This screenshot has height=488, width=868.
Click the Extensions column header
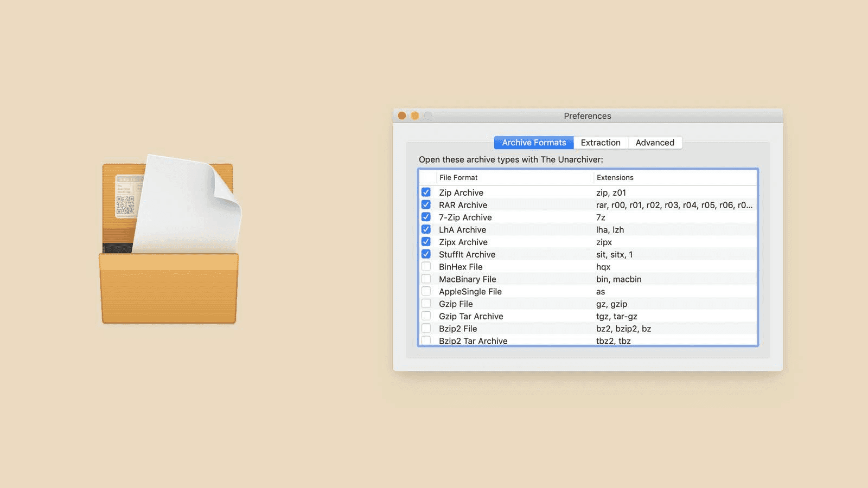[x=675, y=177]
